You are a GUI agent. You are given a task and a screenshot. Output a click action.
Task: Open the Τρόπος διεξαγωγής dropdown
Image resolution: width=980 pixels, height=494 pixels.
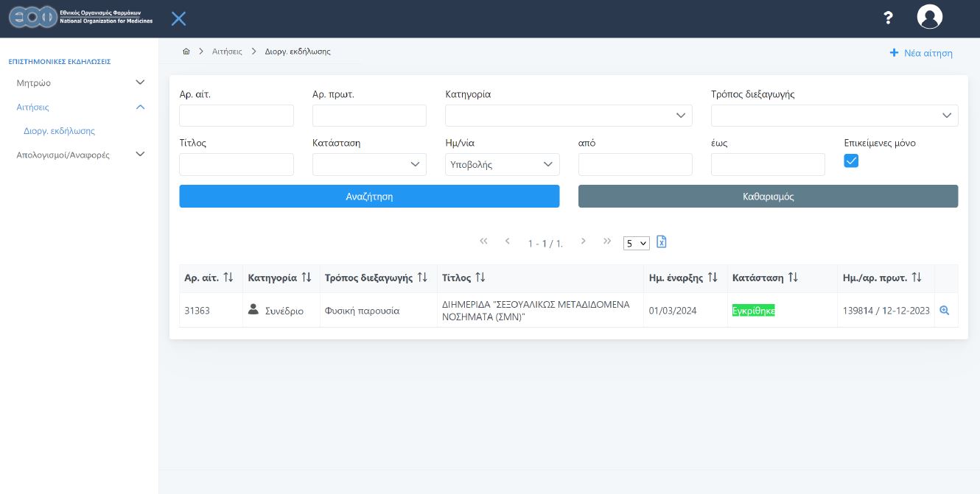click(834, 116)
